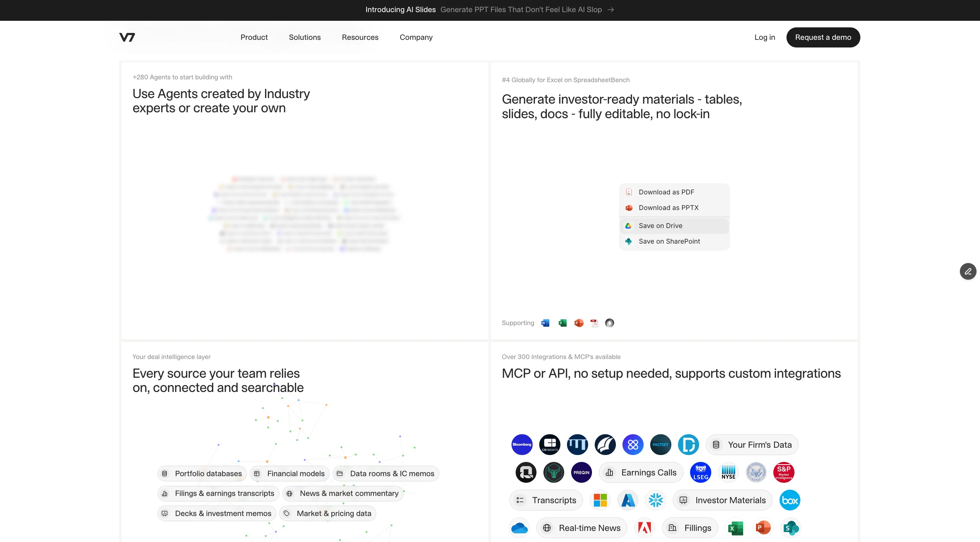Select Download as PPTX
This screenshot has height=542, width=980.
(668, 208)
